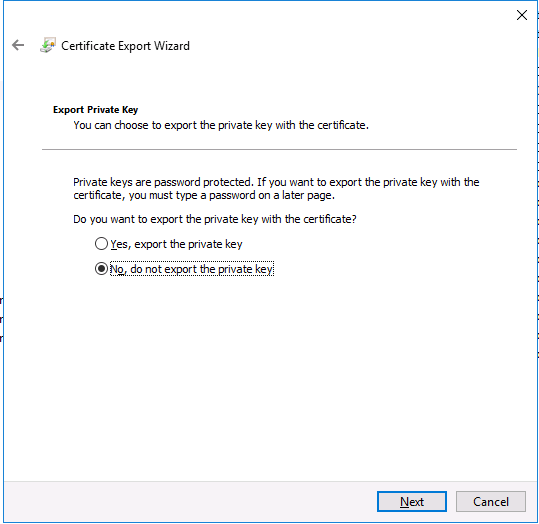This screenshot has height=524, width=539.
Task: Click the Certificate Export Wizard certificate icon
Action: 48,45
